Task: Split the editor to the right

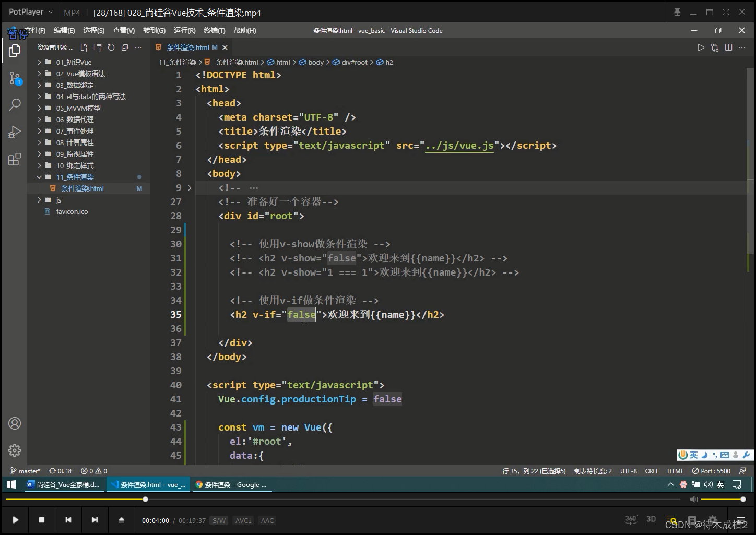Action: [x=728, y=47]
